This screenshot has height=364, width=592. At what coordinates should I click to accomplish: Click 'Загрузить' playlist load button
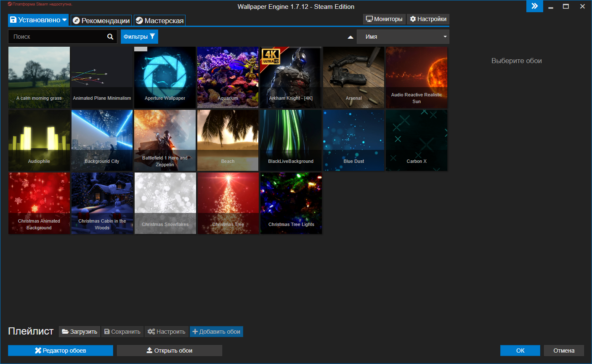pyautogui.click(x=80, y=332)
